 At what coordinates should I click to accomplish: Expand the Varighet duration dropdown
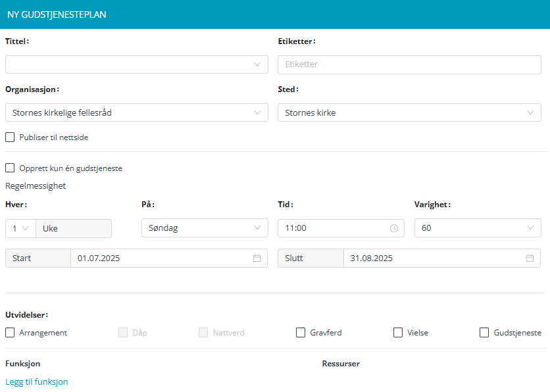click(477, 228)
